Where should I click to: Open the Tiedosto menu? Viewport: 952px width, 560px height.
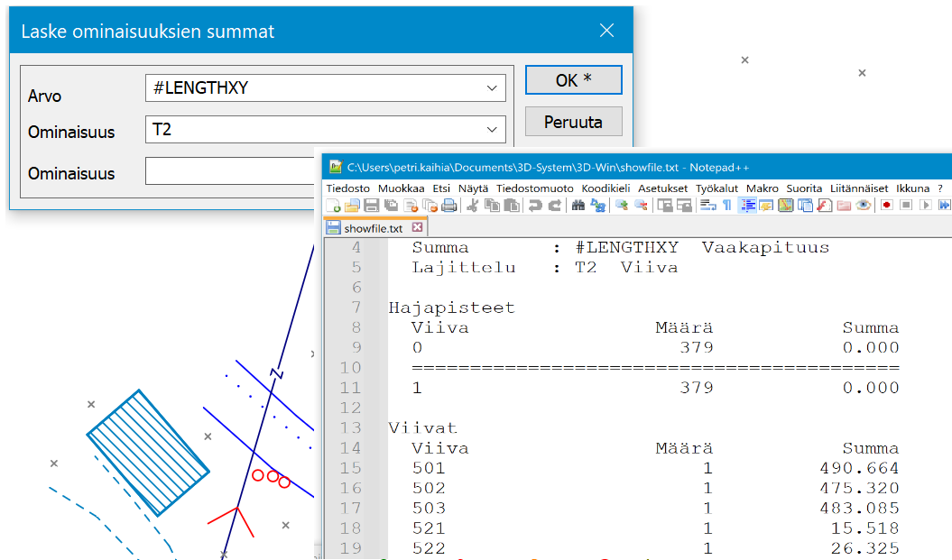pos(347,188)
